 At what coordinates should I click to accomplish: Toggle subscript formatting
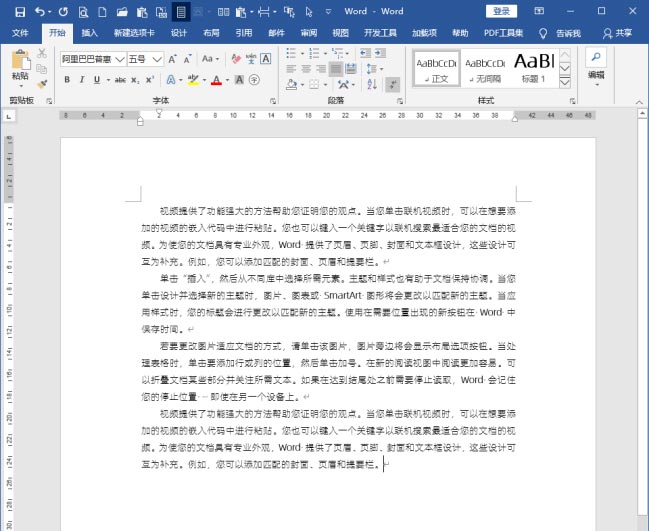[x=135, y=80]
